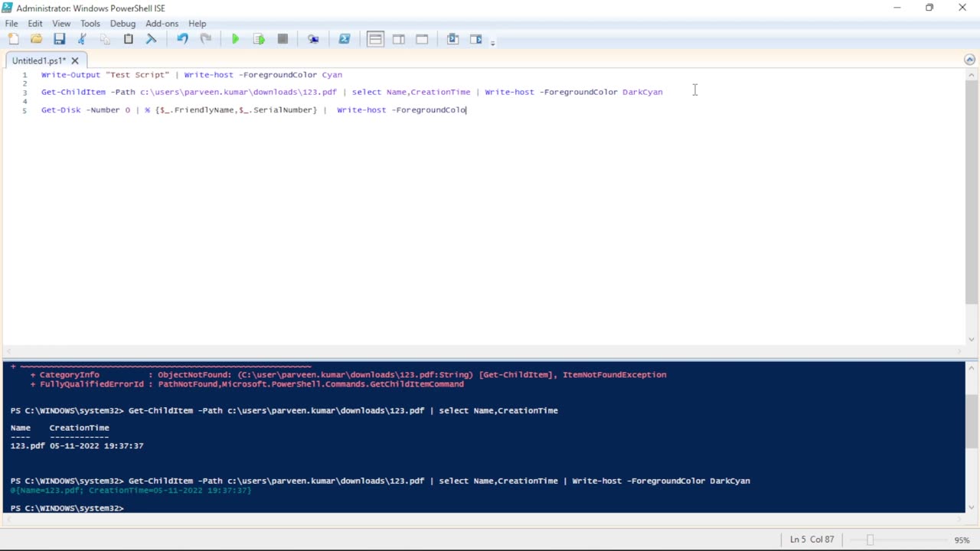The width and height of the screenshot is (980, 551).
Task: Click console pane scrollbar down arrow
Action: [x=972, y=507]
